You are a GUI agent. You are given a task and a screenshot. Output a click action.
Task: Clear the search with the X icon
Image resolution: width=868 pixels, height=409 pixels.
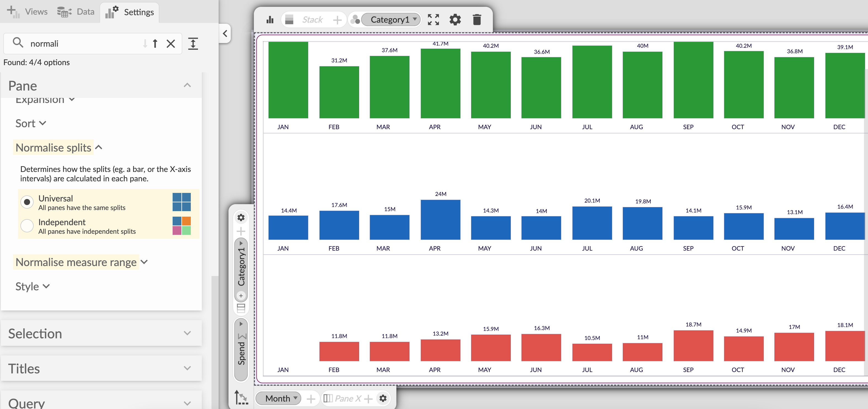tap(171, 44)
